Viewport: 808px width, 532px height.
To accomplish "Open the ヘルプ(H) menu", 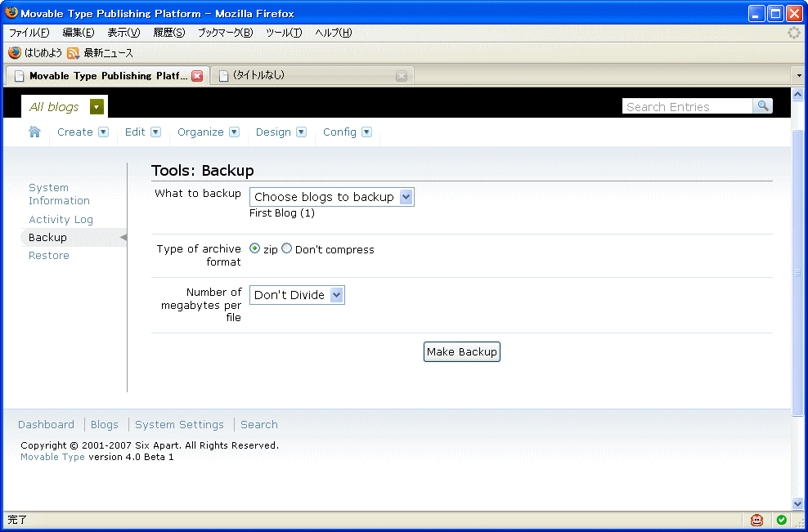I will coord(334,33).
